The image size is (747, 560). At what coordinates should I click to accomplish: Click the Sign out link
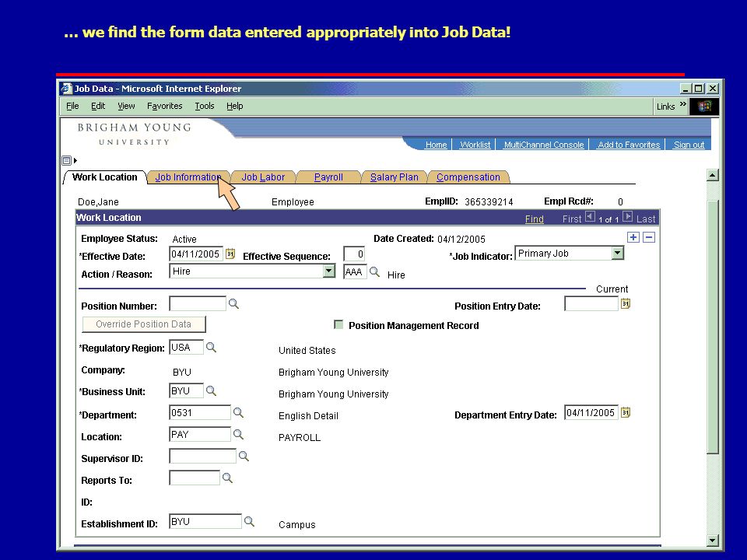689,145
